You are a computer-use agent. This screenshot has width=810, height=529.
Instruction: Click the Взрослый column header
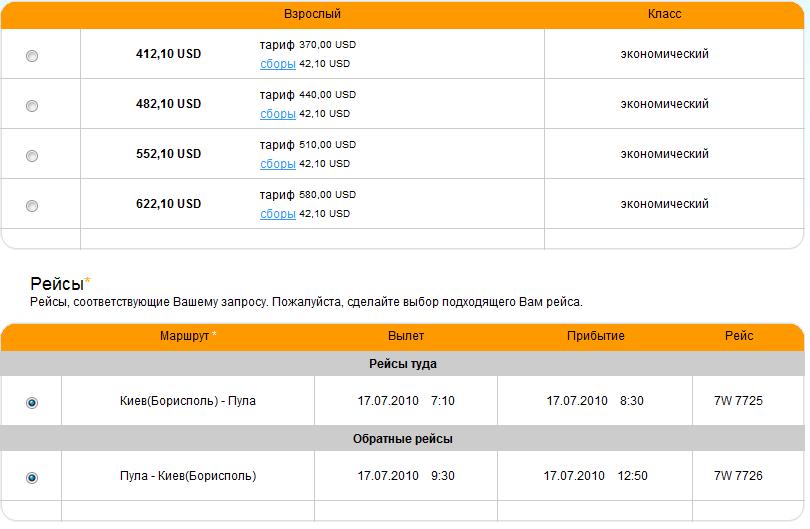coord(312,14)
